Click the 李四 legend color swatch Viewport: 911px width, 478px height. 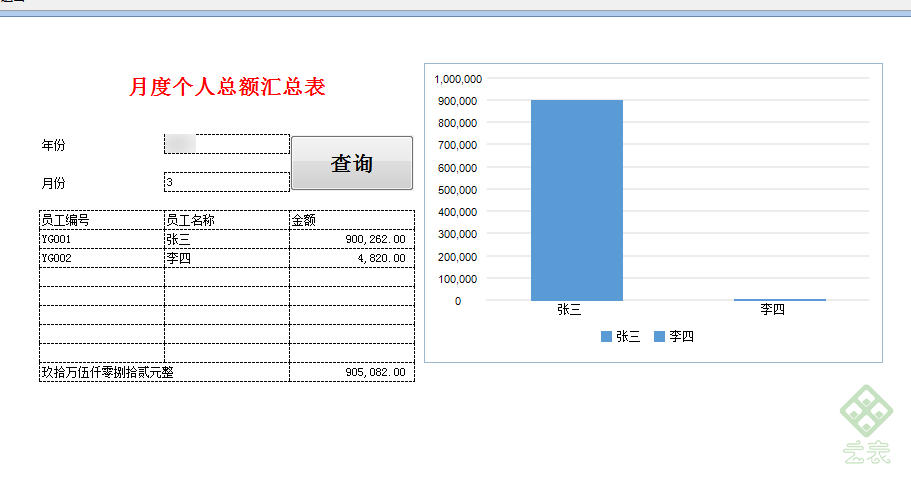[659, 336]
